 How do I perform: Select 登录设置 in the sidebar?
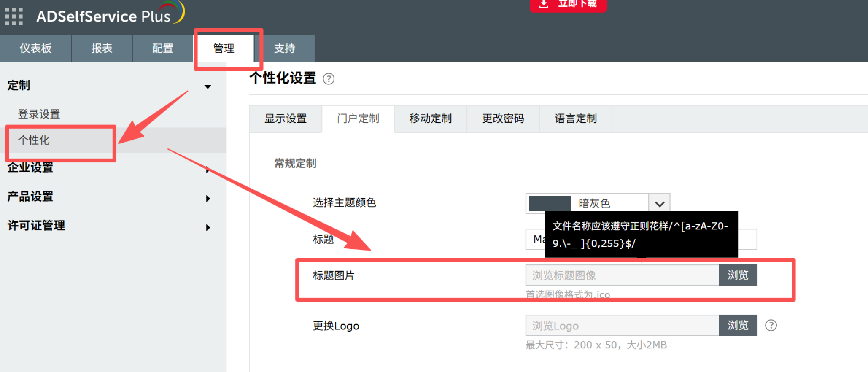point(39,114)
